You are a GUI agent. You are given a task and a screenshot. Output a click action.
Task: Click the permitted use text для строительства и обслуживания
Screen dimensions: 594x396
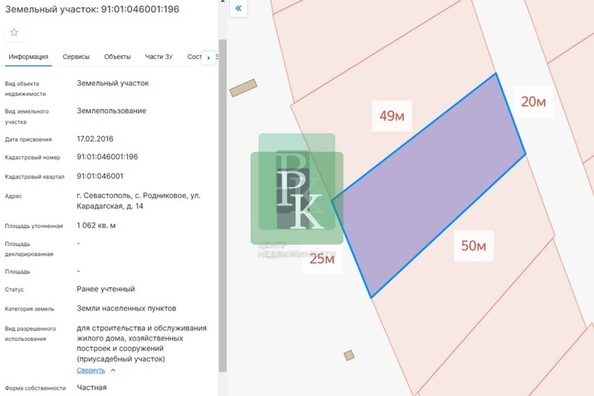[x=142, y=328]
